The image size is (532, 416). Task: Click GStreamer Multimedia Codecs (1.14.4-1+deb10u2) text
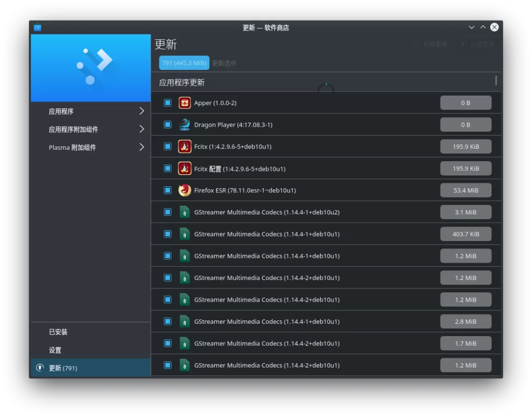coord(266,212)
